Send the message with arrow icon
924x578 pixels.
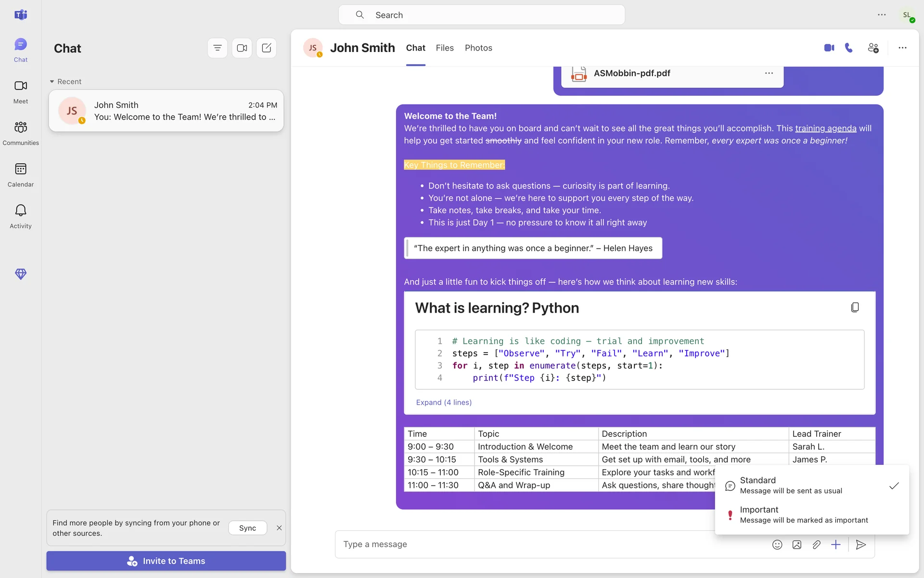pos(861,545)
